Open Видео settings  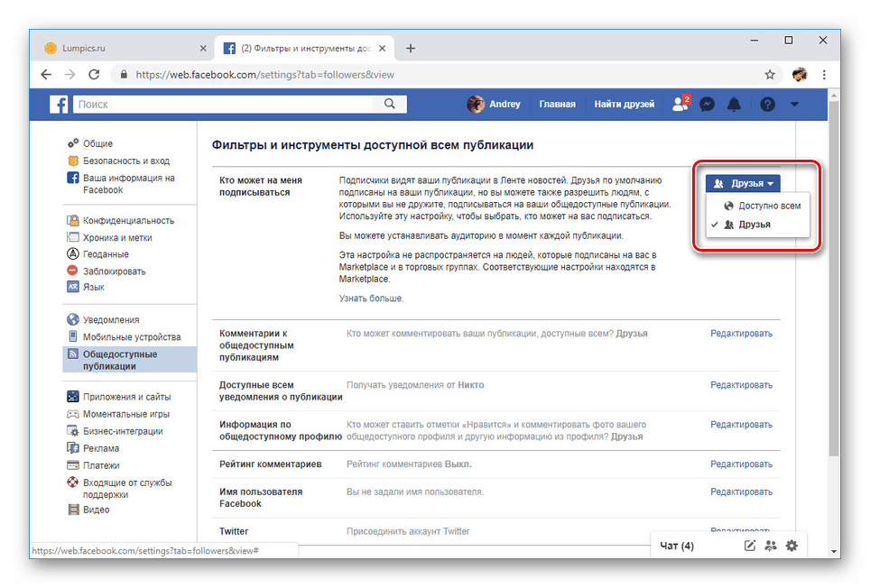click(x=96, y=510)
